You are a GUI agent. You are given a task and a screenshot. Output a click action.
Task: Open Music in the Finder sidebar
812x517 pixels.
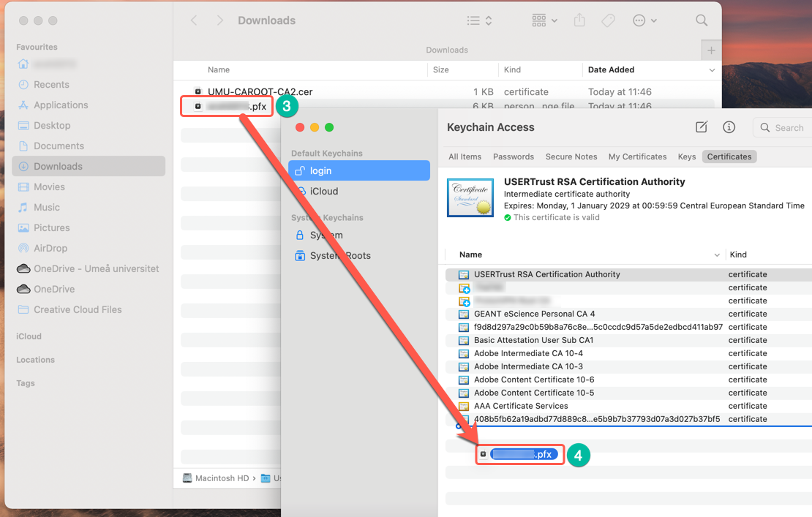point(47,208)
